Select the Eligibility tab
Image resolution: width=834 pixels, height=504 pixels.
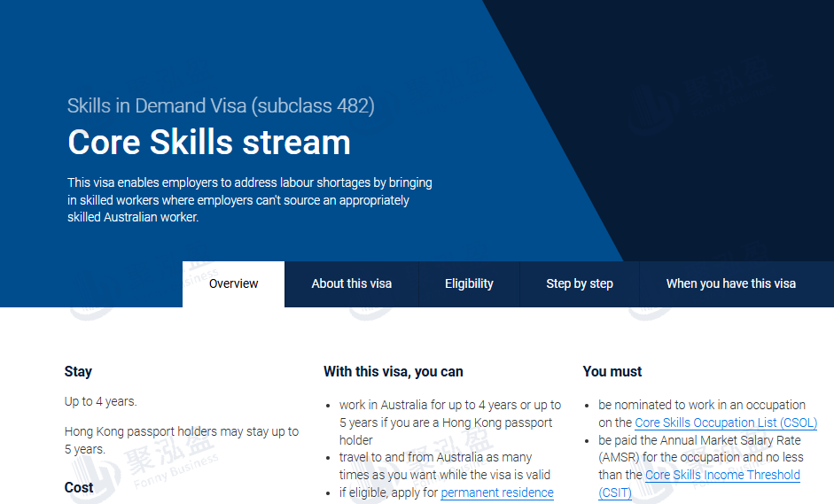coord(469,283)
